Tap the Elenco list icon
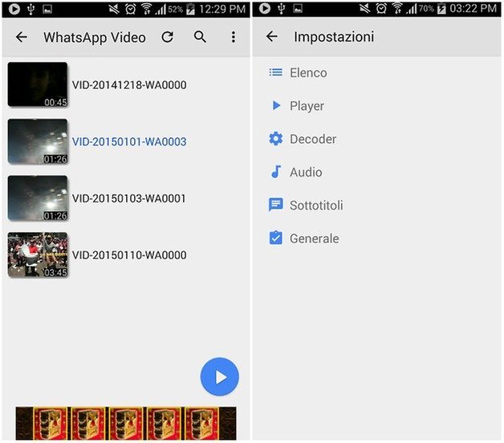 coord(276,72)
